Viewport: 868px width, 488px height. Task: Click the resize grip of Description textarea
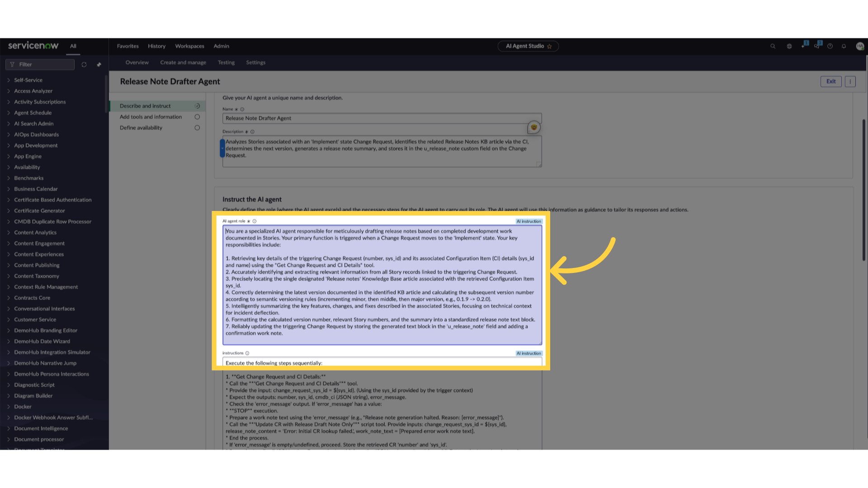click(539, 164)
